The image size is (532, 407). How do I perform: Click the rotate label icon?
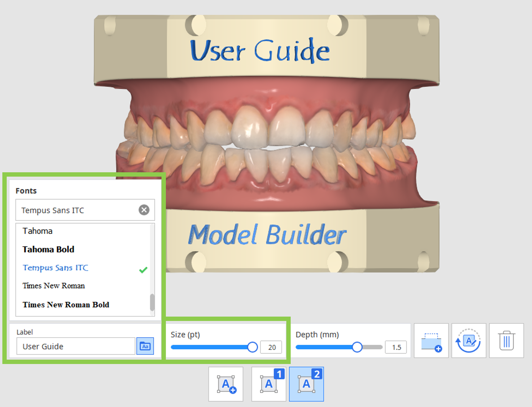(469, 341)
